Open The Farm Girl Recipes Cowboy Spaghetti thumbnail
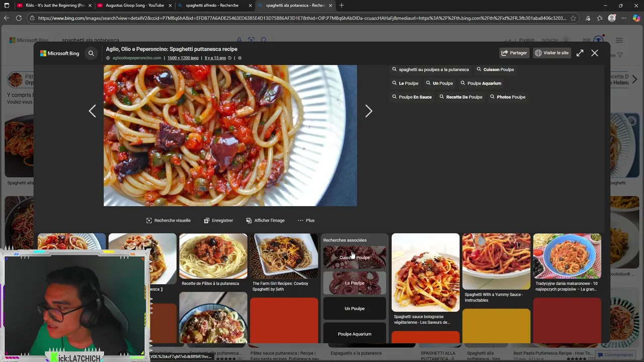This screenshot has height=362, width=644. tap(284, 256)
